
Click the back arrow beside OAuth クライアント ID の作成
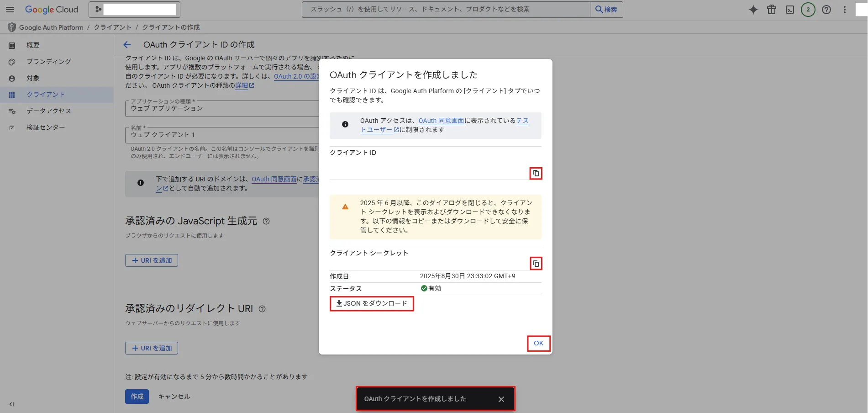(x=127, y=45)
